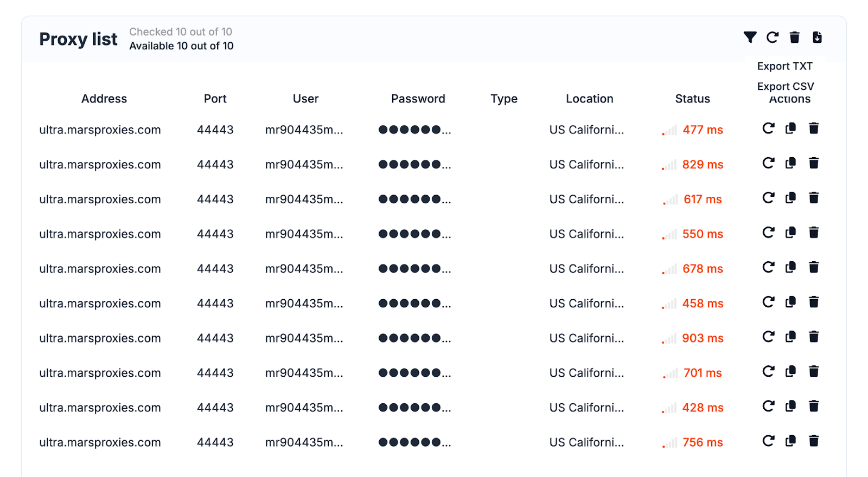Recheck the proxy with 678 ms latency

[x=768, y=267]
